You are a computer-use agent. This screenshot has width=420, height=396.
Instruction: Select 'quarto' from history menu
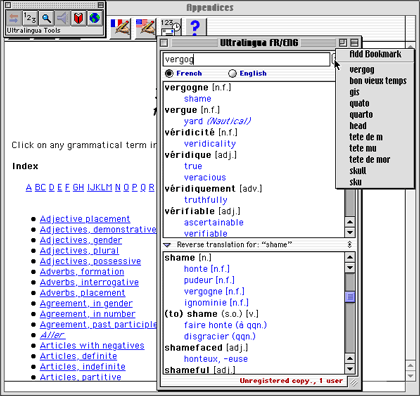click(375, 115)
